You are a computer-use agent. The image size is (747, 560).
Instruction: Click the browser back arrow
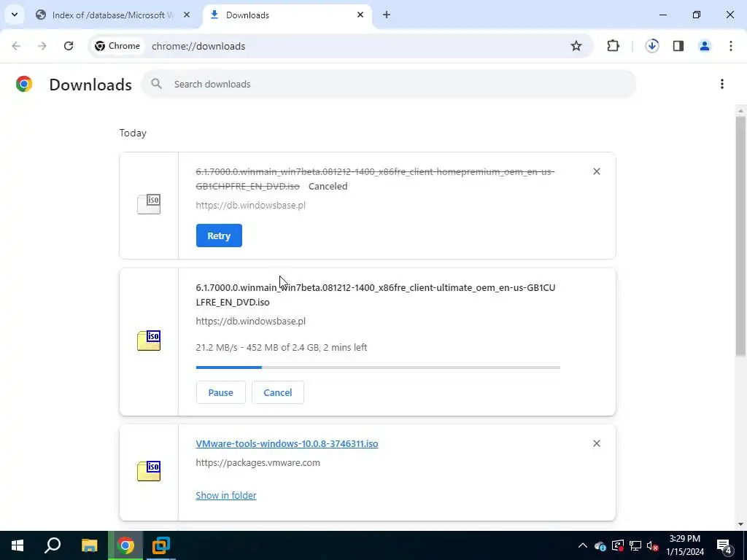16,46
